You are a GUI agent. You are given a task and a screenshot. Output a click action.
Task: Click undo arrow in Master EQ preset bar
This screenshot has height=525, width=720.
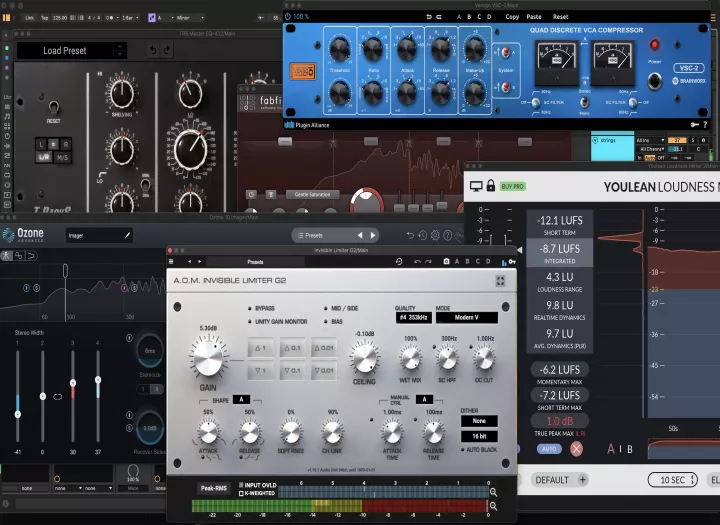[x=153, y=51]
